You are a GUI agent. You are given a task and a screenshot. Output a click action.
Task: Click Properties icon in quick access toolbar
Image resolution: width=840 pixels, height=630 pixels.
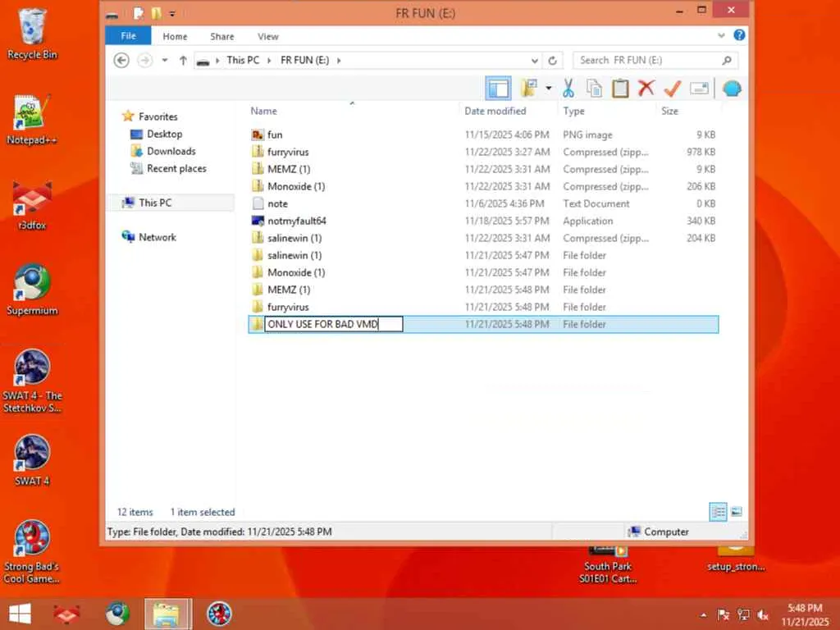(138, 13)
